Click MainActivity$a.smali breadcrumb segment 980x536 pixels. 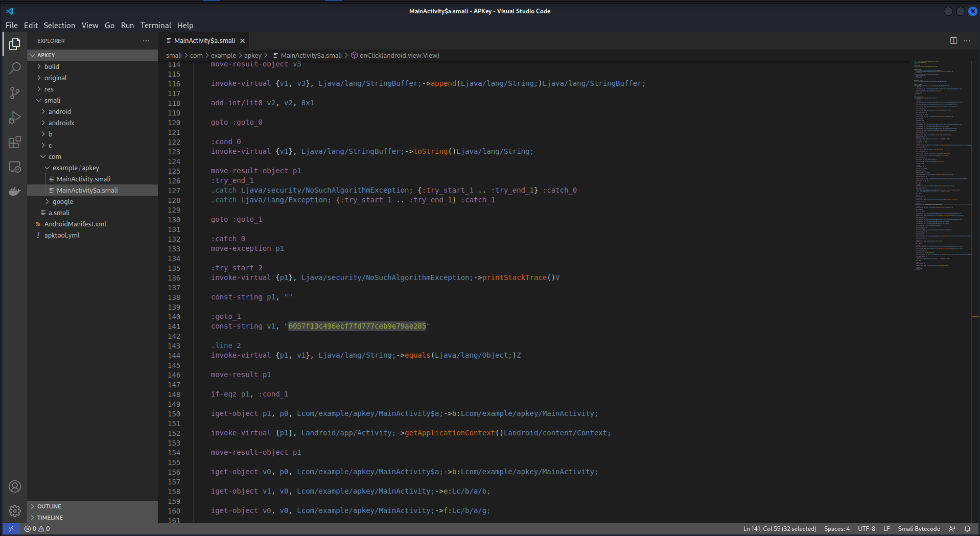click(x=307, y=55)
